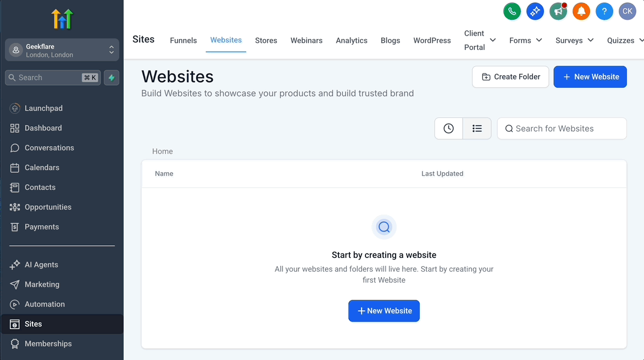Screen dimensions: 644x360
Task: Click the green lightning quick actions icon
Action: click(x=112, y=77)
